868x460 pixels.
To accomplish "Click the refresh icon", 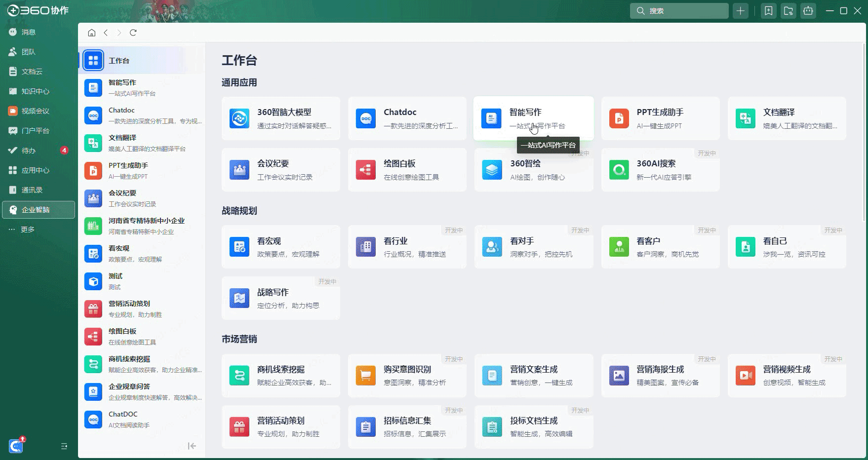I will (133, 33).
